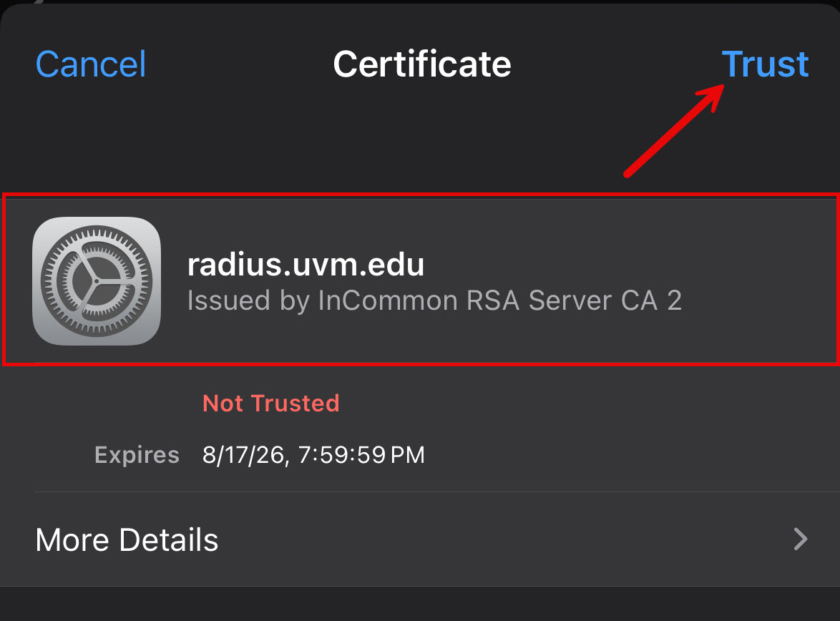The image size is (840, 621).
Task: Tap the red Not Trusted status label
Action: click(x=270, y=404)
